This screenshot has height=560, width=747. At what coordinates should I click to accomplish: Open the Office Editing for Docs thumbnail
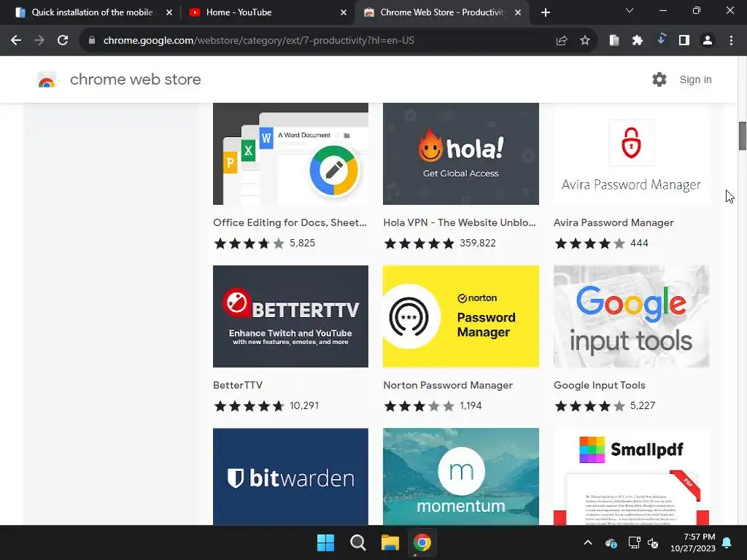coord(290,154)
